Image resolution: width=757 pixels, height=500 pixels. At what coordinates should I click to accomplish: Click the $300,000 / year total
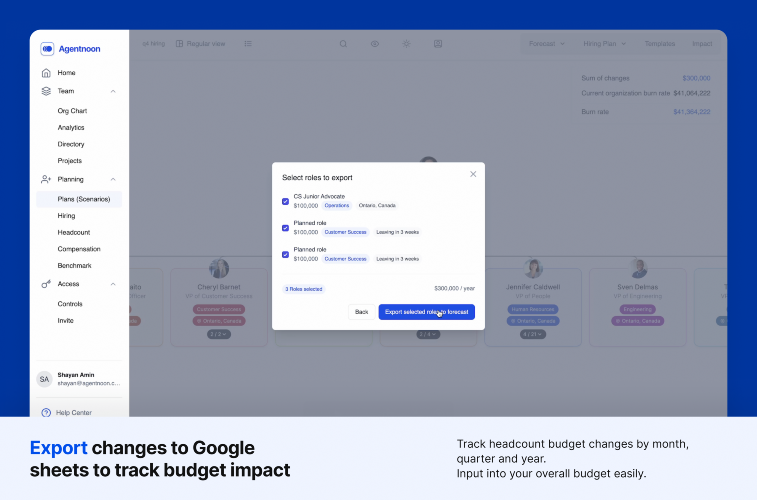(455, 289)
